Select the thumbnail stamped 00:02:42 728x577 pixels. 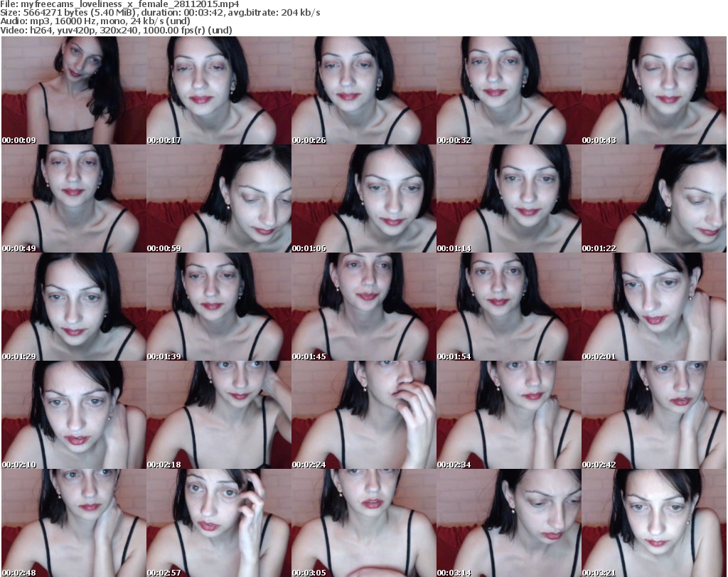(654, 415)
